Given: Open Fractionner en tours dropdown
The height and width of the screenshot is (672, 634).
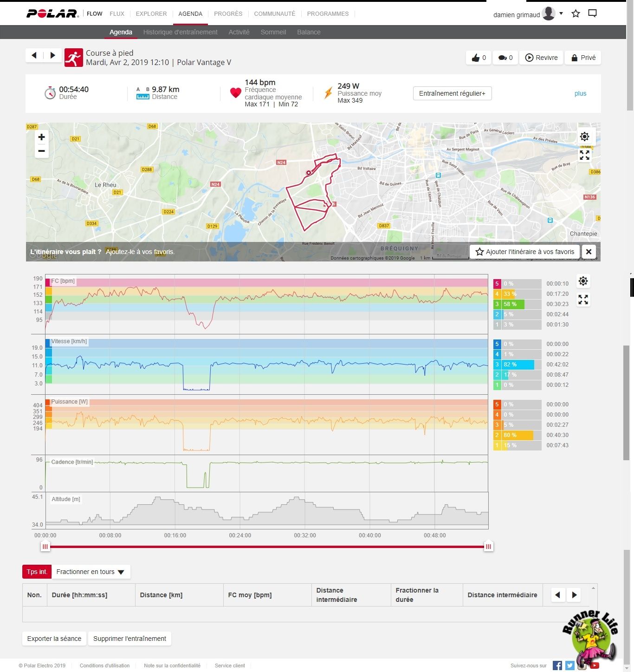Looking at the screenshot, I should tap(91, 572).
